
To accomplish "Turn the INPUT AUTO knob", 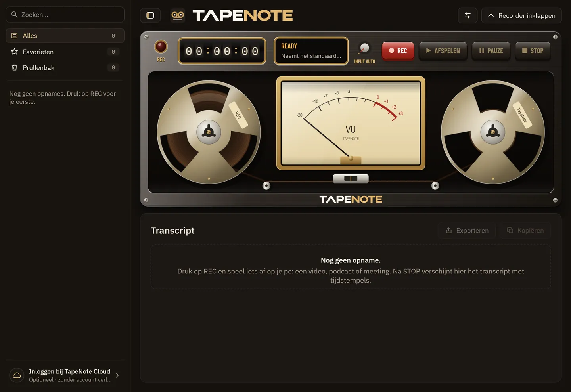I will [x=364, y=48].
